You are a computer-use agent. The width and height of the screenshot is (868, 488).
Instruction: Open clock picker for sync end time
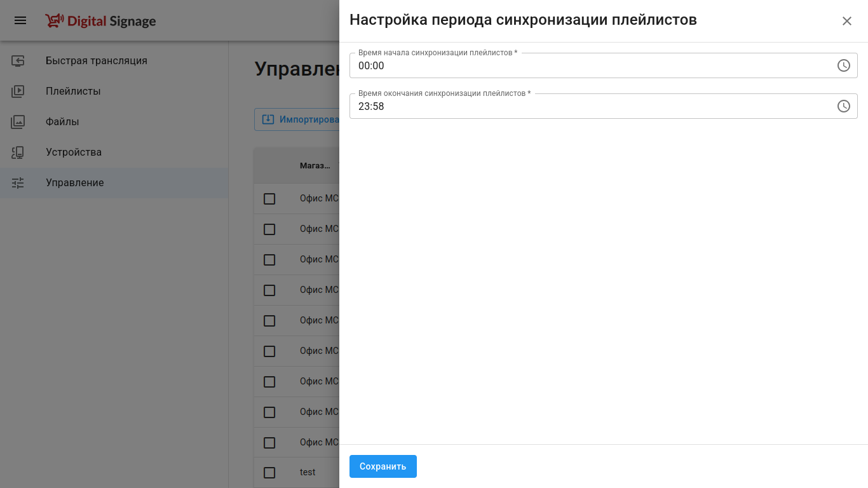coord(843,106)
